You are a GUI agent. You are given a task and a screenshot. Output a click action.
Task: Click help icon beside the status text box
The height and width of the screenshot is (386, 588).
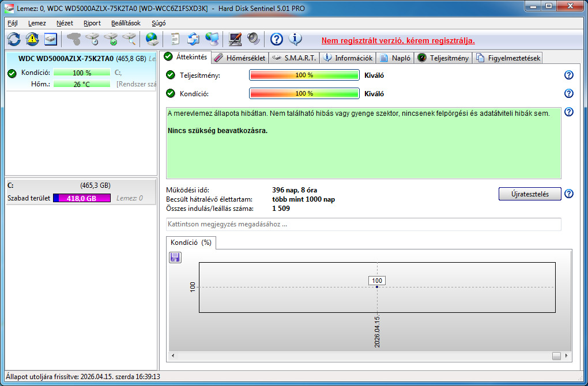pyautogui.click(x=569, y=112)
